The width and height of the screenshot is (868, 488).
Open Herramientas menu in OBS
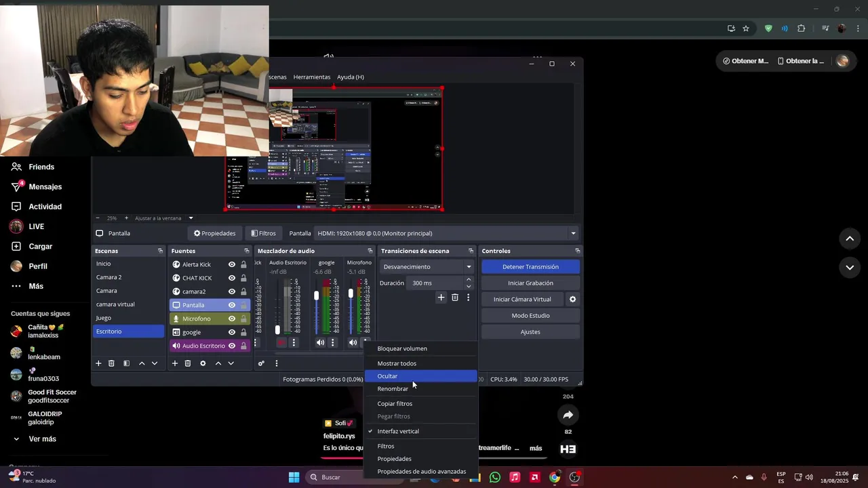pos(312,77)
